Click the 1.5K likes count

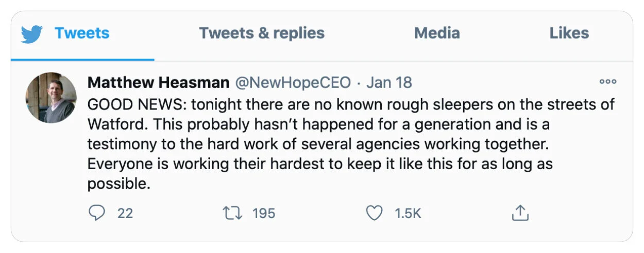click(408, 213)
